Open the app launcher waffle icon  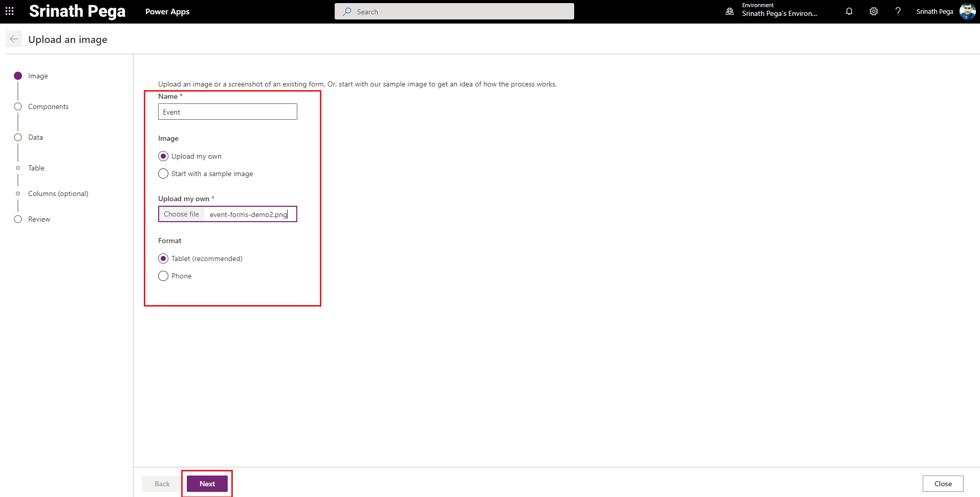pyautogui.click(x=10, y=11)
